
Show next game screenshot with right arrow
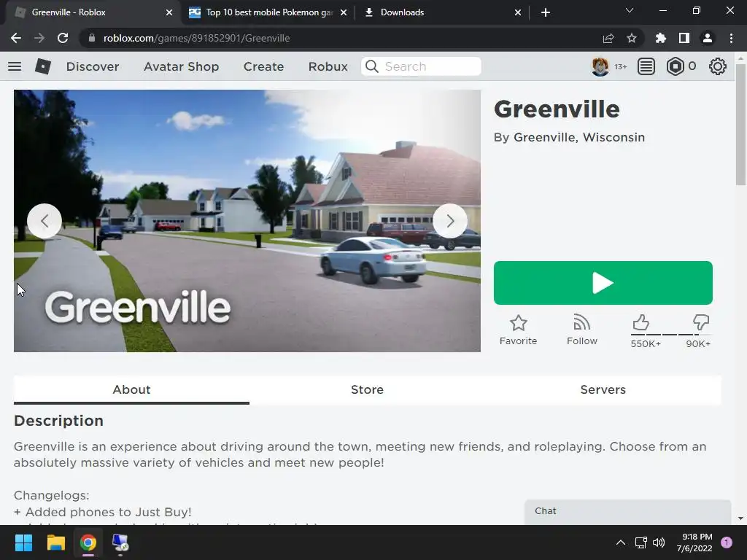pos(449,221)
